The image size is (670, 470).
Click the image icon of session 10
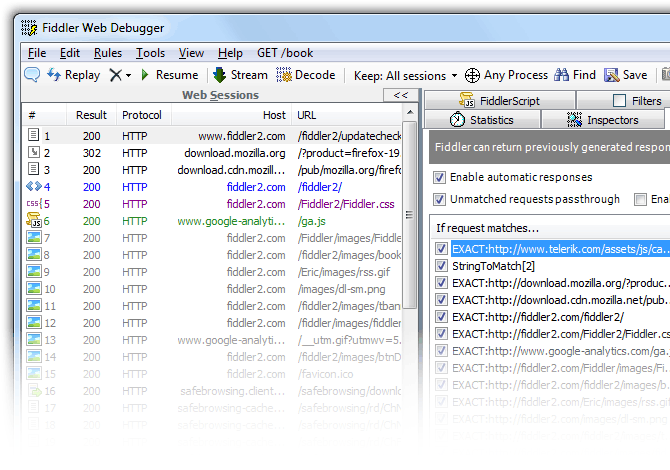click(34, 288)
